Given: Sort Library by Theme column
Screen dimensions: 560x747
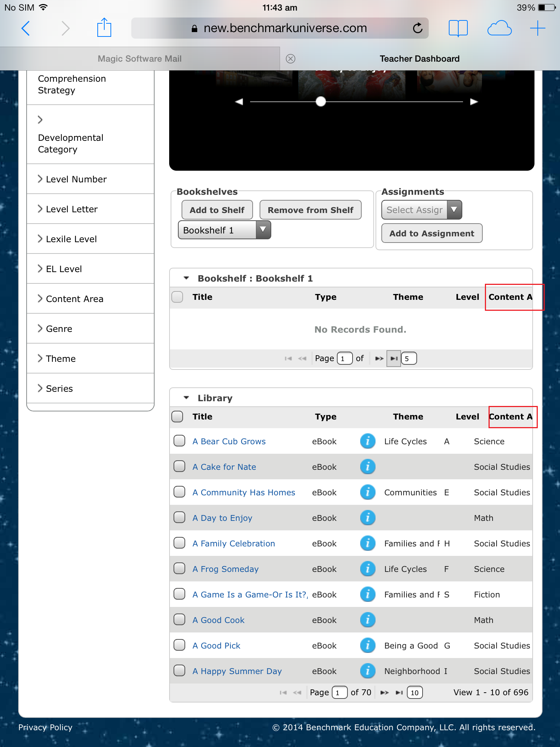Looking at the screenshot, I should point(408,417).
